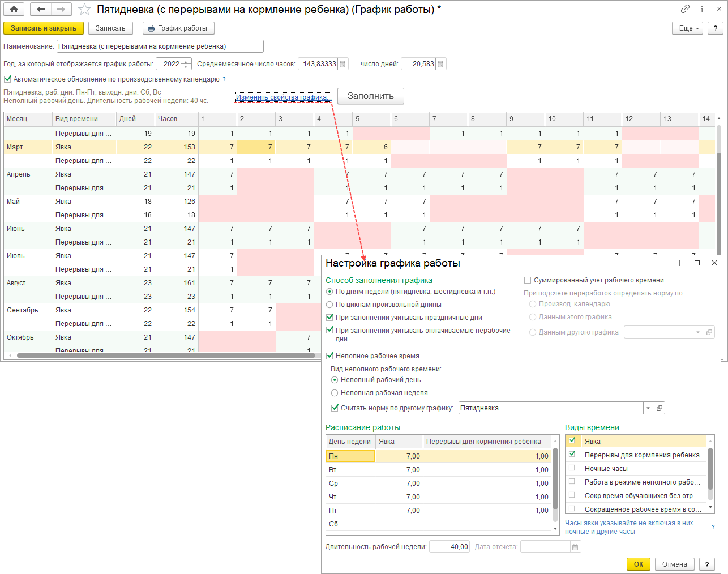Click year field showing 2022
Viewport: 728px width, 574px height.
pyautogui.click(x=169, y=64)
